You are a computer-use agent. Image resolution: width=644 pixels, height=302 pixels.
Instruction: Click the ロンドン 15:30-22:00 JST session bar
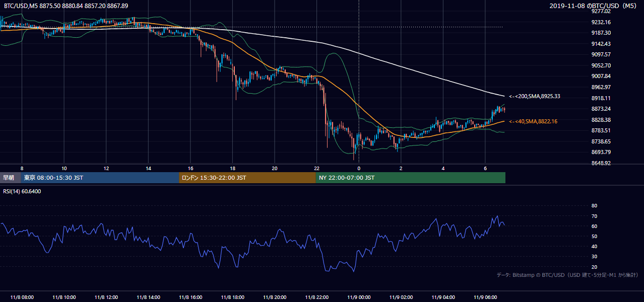pyautogui.click(x=247, y=178)
